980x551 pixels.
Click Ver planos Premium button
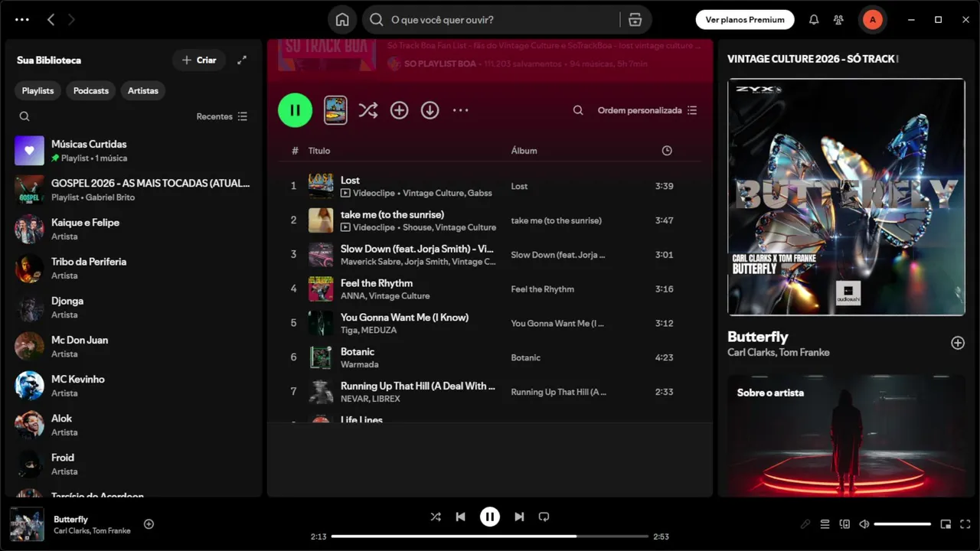tap(745, 20)
